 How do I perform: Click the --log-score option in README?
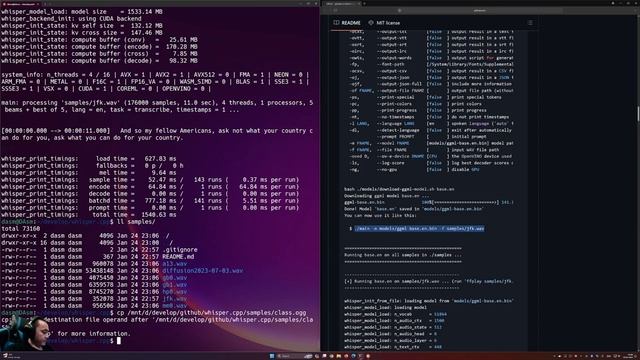tap(390, 163)
